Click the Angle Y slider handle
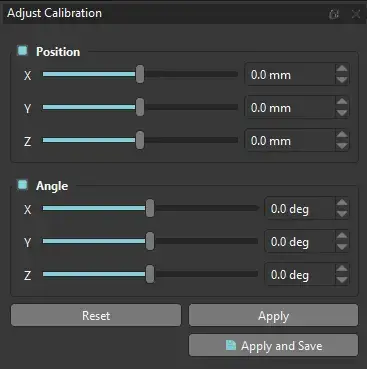The image size is (367, 369). tap(150, 241)
